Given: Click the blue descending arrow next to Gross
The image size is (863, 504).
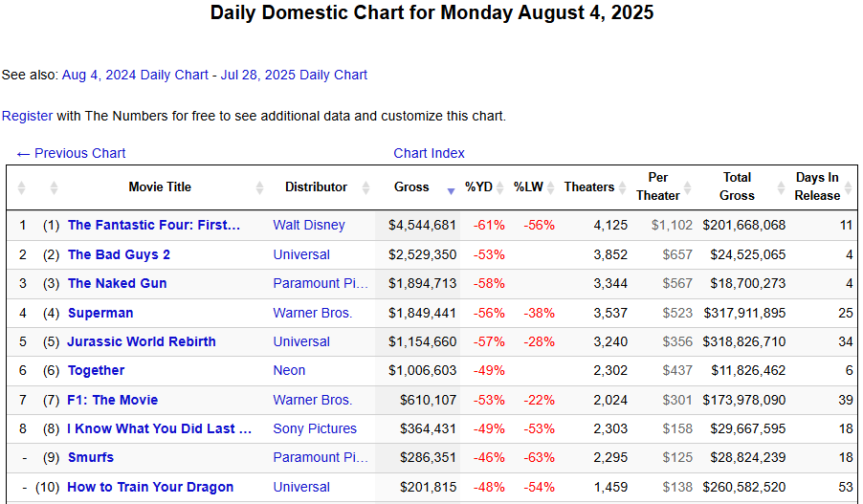Looking at the screenshot, I should pos(451,191).
